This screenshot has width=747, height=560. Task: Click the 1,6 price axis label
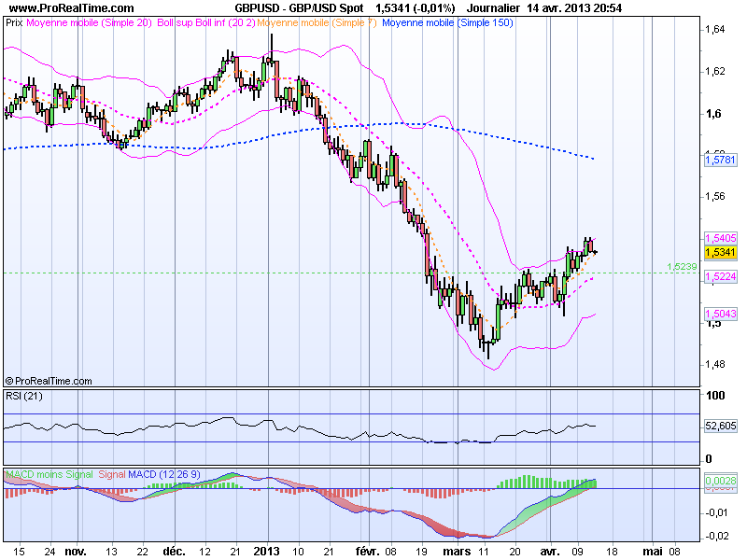(x=713, y=113)
